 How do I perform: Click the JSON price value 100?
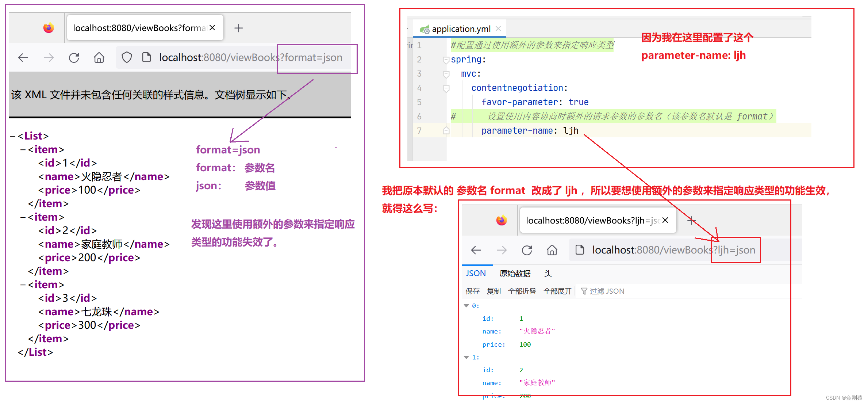point(525,344)
